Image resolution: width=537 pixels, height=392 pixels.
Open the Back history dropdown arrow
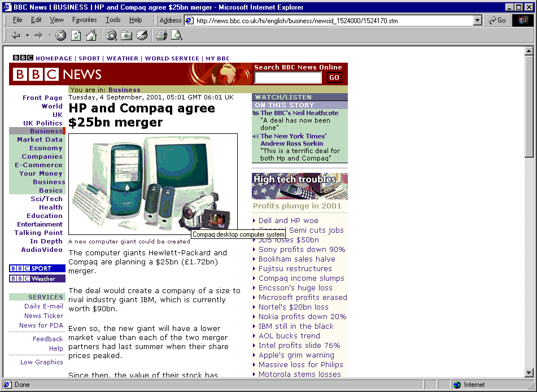(x=27, y=35)
